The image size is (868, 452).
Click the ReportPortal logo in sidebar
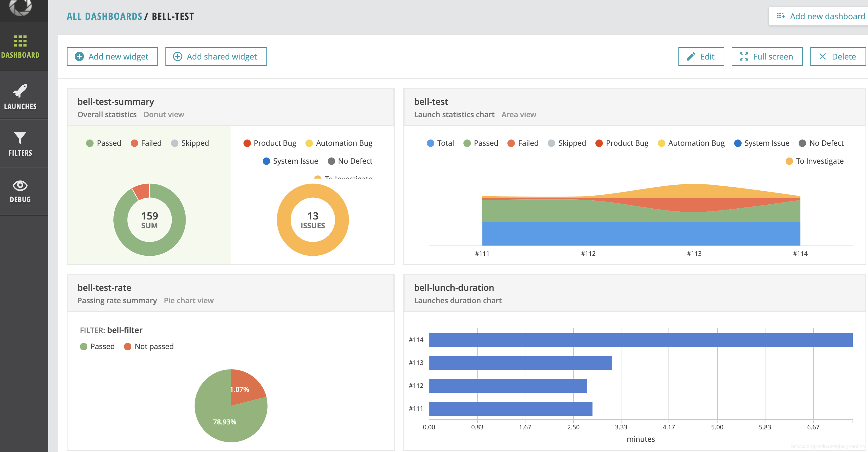pos(20,7)
